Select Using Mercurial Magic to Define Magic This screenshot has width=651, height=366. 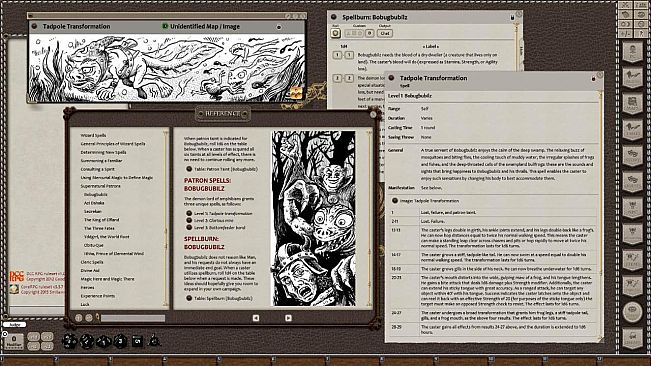click(117, 178)
